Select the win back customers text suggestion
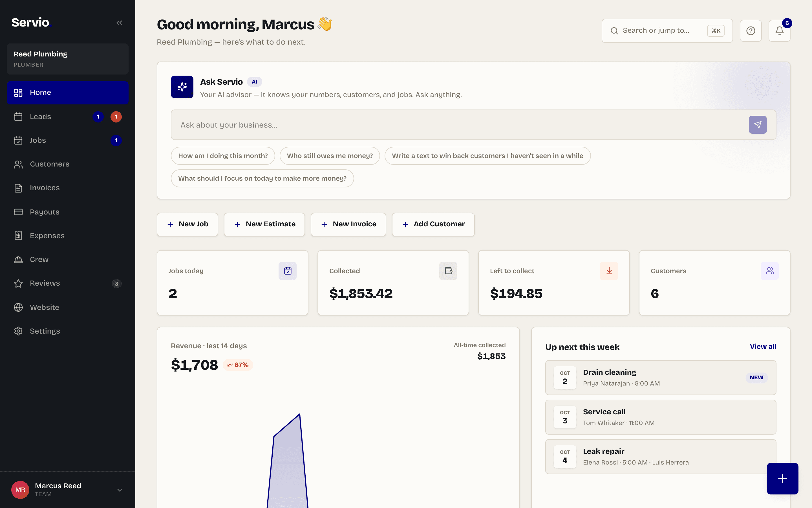Screen dimensions: 812x508 pos(487,156)
